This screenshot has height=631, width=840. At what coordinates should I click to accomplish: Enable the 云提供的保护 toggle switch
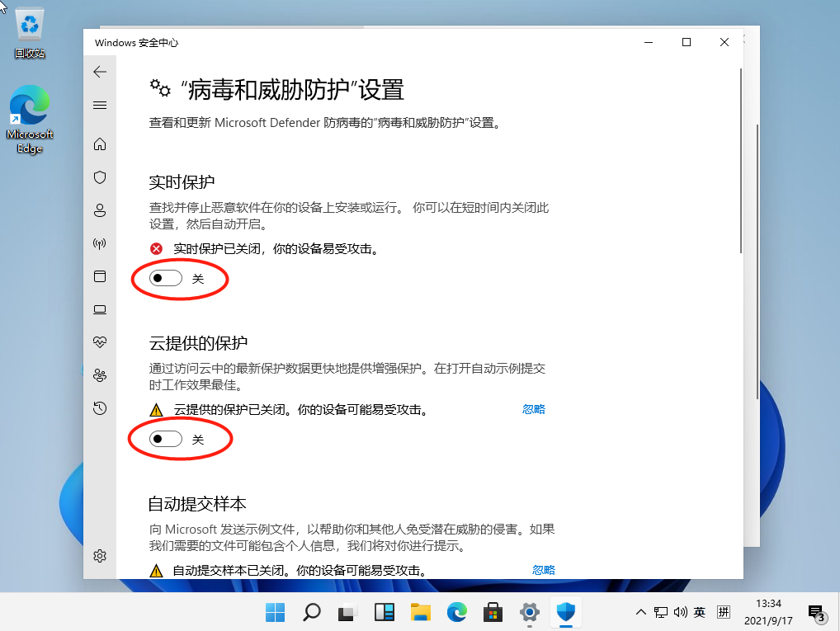click(x=166, y=440)
